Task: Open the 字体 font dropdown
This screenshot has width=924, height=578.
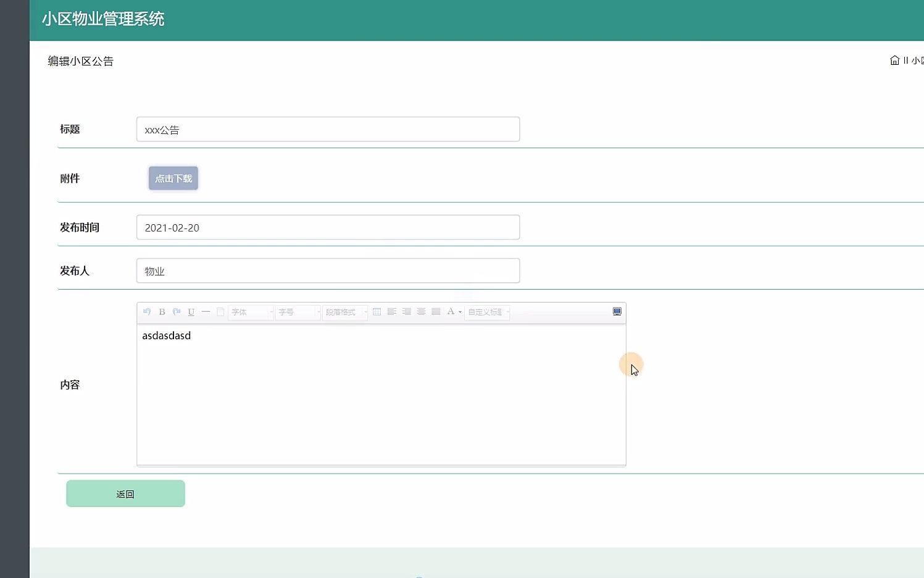Action: pyautogui.click(x=251, y=312)
